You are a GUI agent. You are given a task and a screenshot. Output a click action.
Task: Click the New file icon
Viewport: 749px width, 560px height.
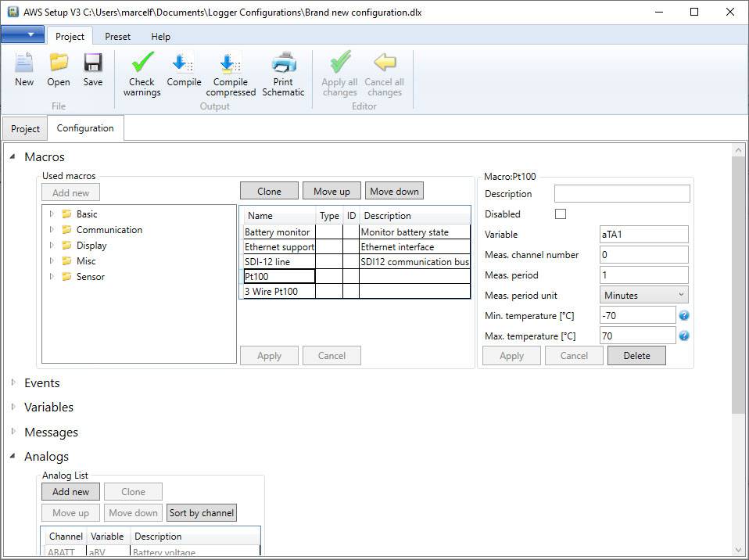[24, 63]
